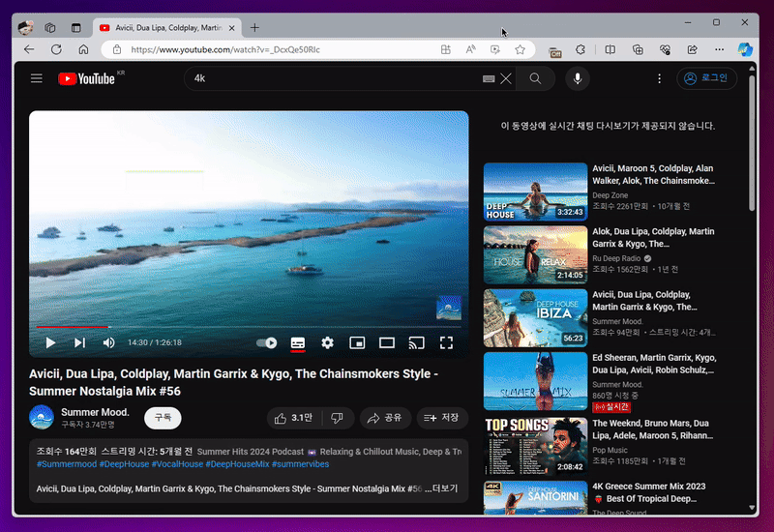Open #summervibes hashtag link
Screen dimensions: 774x532
coord(300,464)
